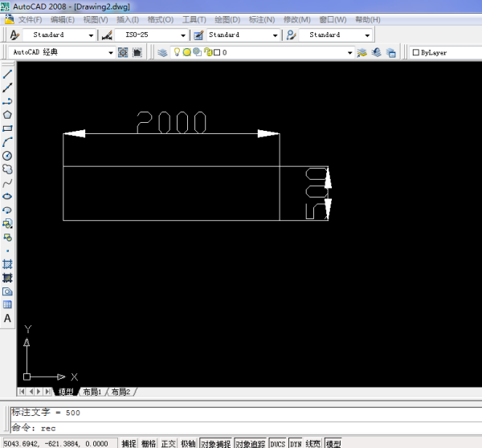Toggle 正交 ortho mode
482x448 pixels.
tap(168, 443)
